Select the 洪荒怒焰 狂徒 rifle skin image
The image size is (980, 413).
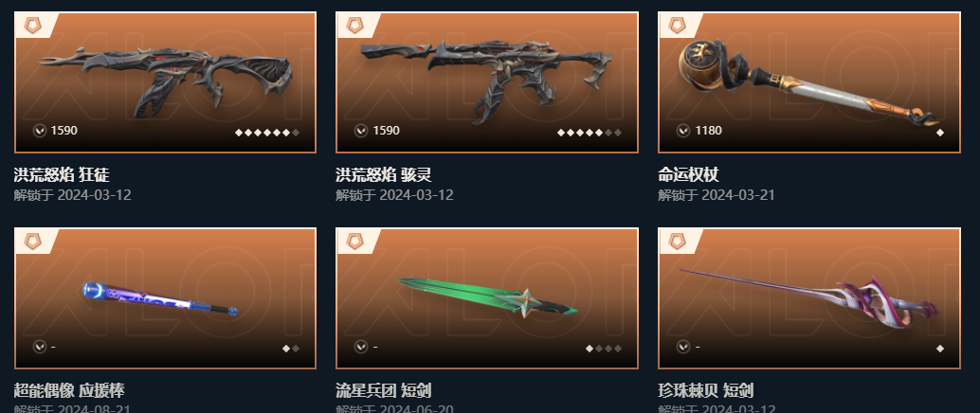168,81
